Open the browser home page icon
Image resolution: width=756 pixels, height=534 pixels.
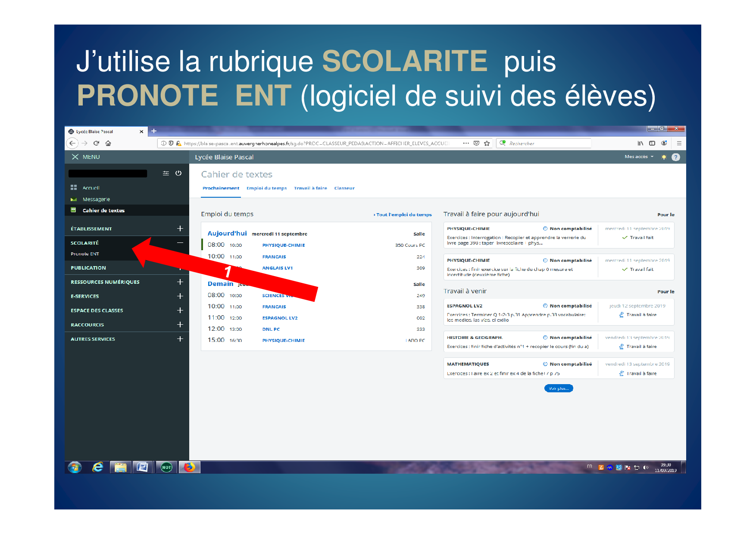108,143
